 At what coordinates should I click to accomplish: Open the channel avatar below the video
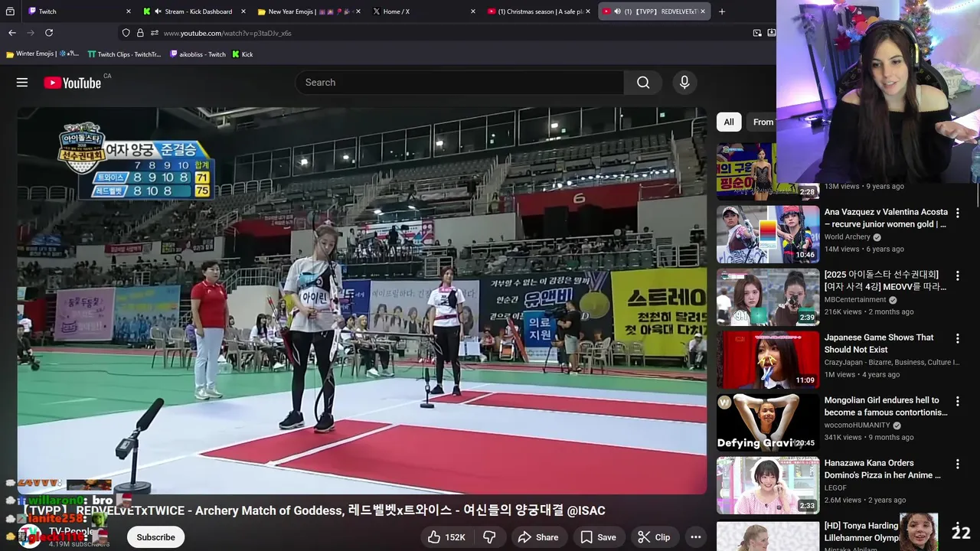pos(30,537)
